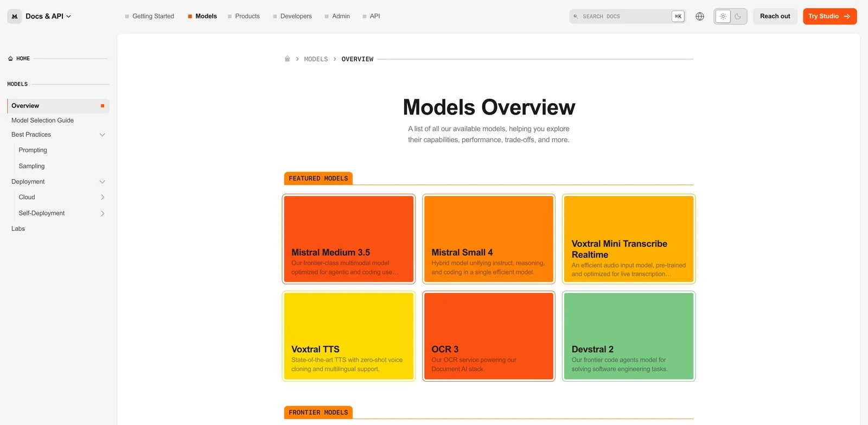The width and height of the screenshot is (868, 425).
Task: Click the sidebar home icon
Action: (x=10, y=59)
